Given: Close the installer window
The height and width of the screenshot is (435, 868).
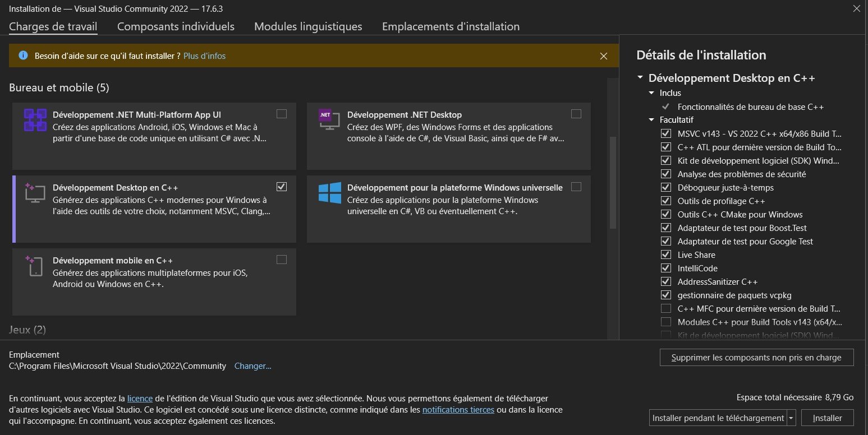Looking at the screenshot, I should click(856, 8).
